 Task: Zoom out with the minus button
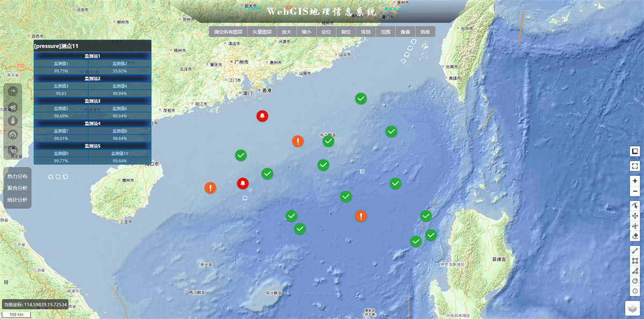coord(635,191)
